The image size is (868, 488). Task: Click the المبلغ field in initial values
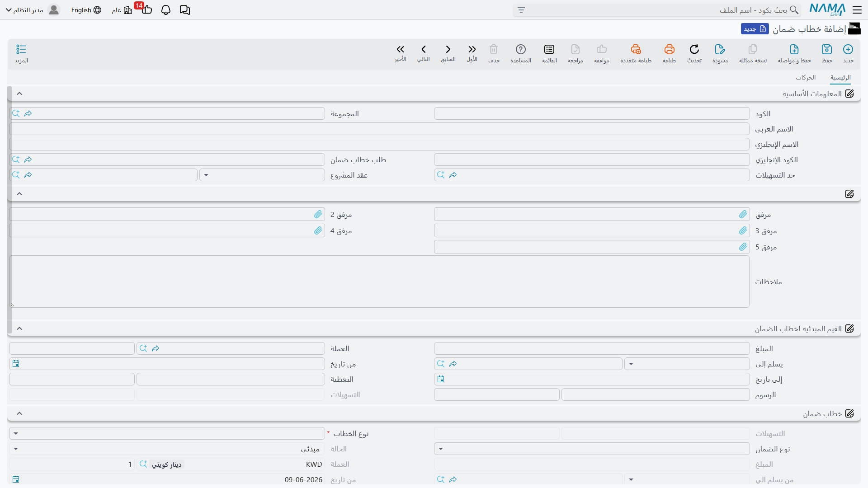[x=592, y=348]
